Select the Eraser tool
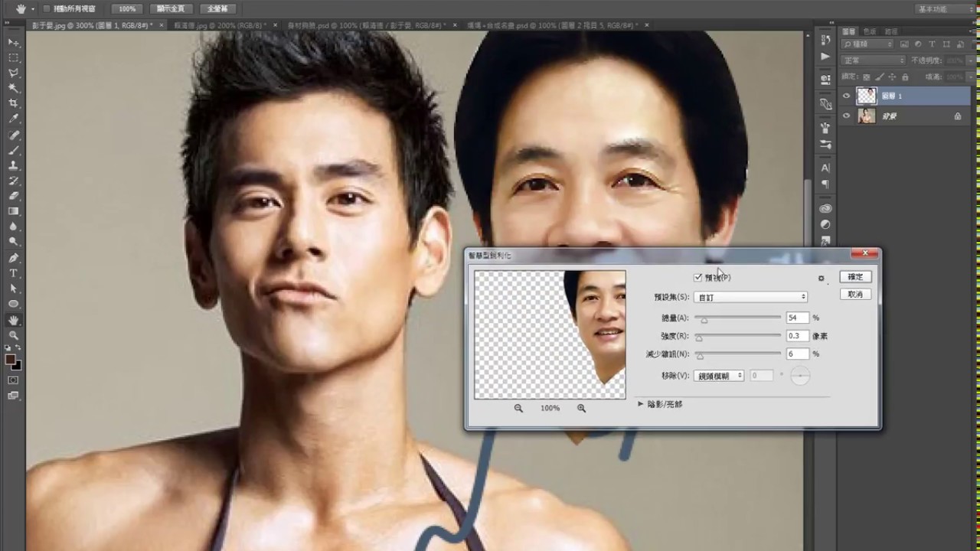 14,197
